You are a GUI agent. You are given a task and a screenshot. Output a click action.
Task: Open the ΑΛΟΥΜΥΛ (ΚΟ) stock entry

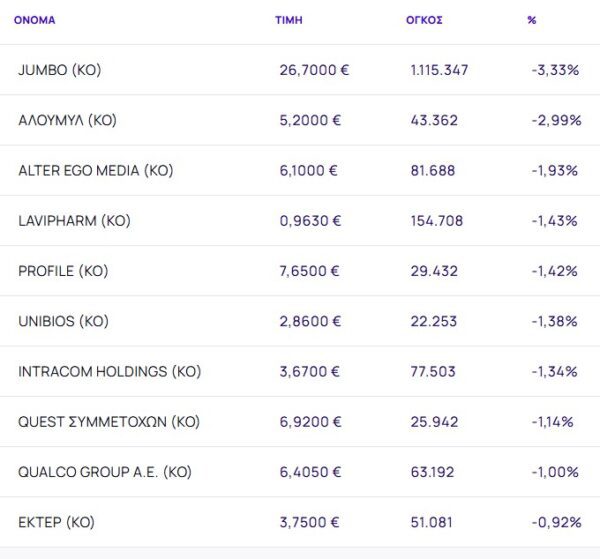click(x=68, y=120)
